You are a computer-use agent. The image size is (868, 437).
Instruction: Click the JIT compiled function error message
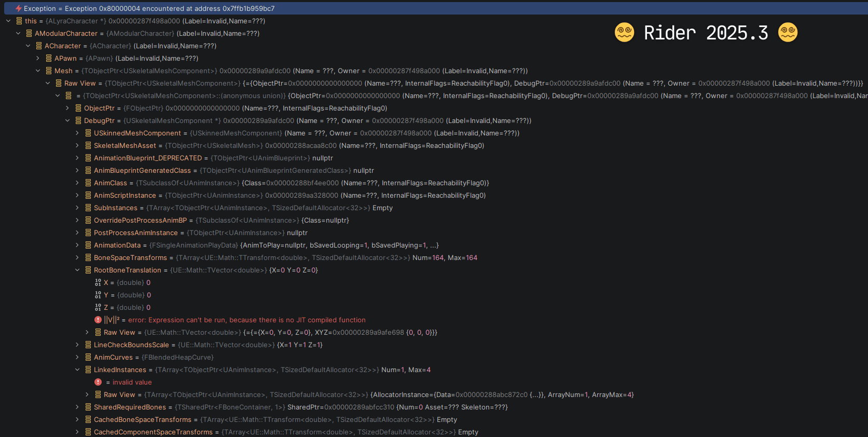(246, 320)
